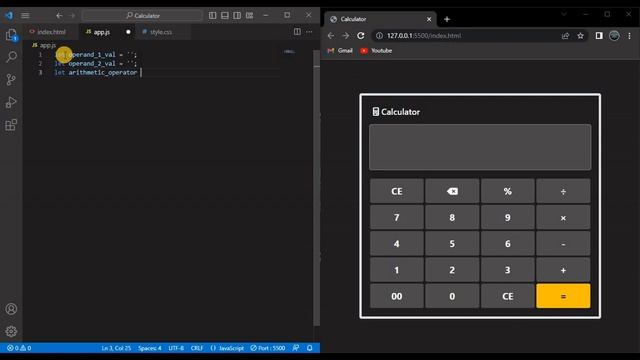Image resolution: width=640 pixels, height=360 pixels.
Task: Click the yellow equals button
Action: pos(563,296)
